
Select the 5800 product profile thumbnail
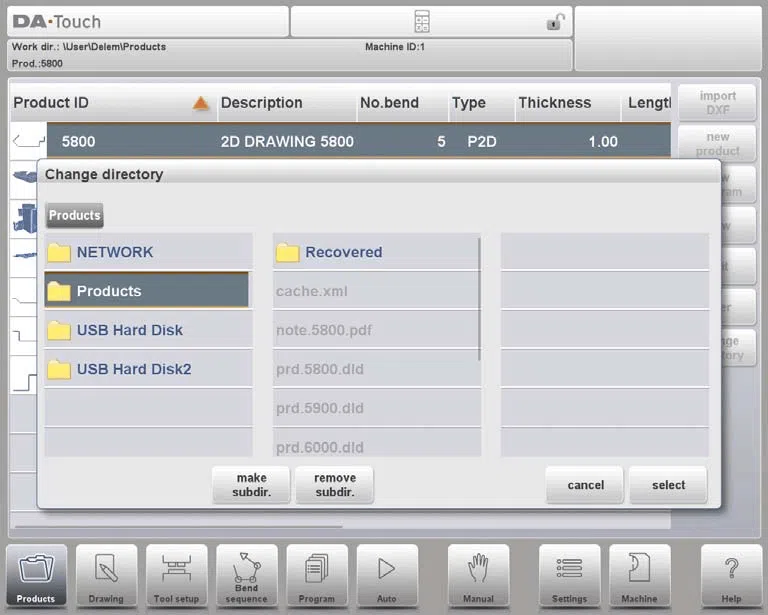pyautogui.click(x=28, y=142)
